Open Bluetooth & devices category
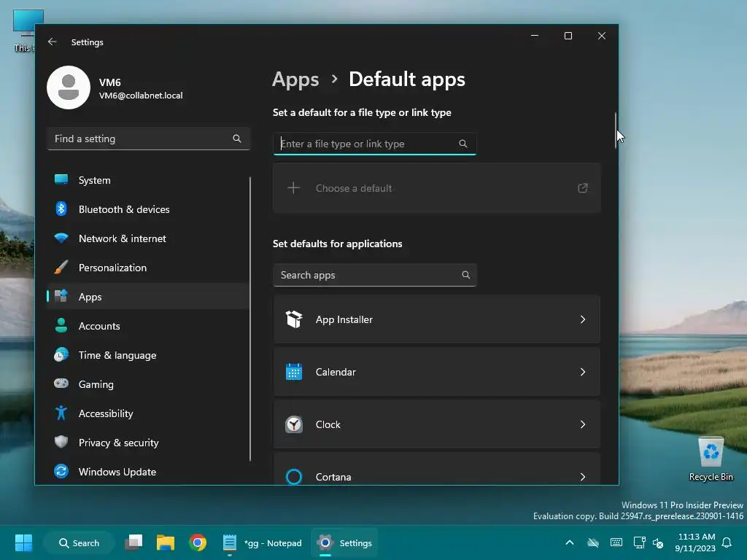The height and width of the screenshot is (560, 747). coord(148,209)
